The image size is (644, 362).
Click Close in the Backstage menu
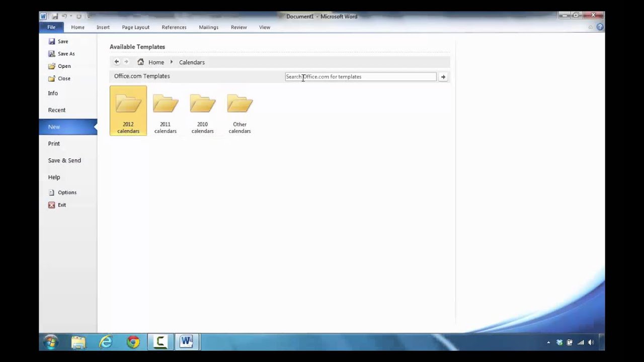[59, 78]
